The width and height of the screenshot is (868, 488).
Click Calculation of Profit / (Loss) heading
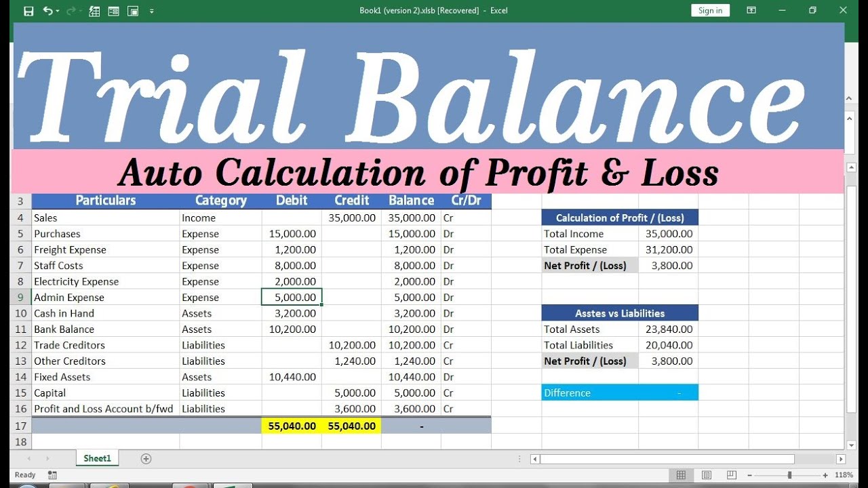tap(620, 218)
